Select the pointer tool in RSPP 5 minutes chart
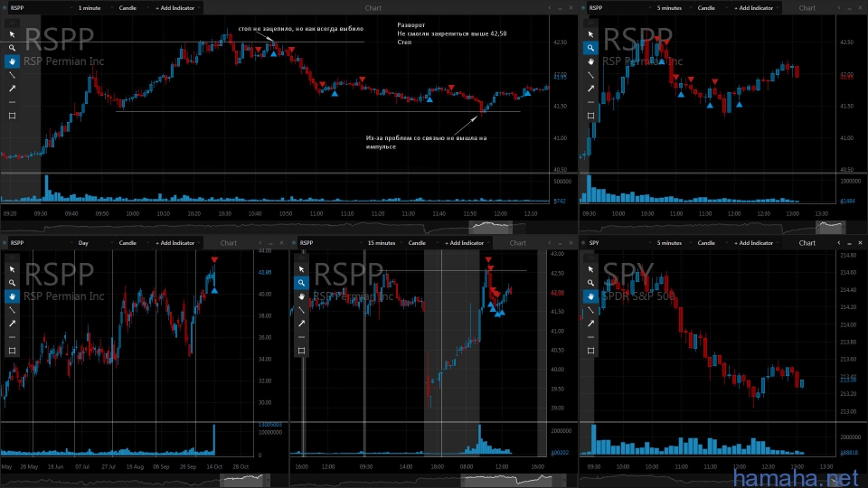 point(590,34)
